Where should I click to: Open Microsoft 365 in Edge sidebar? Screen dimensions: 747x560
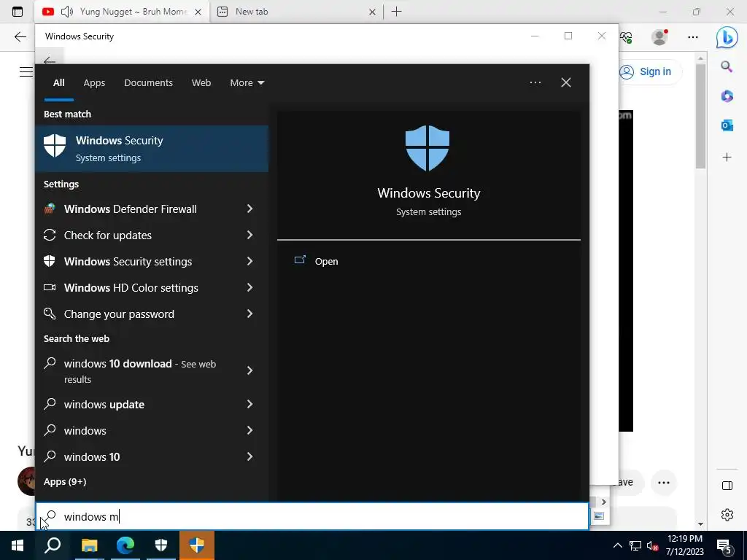click(727, 96)
